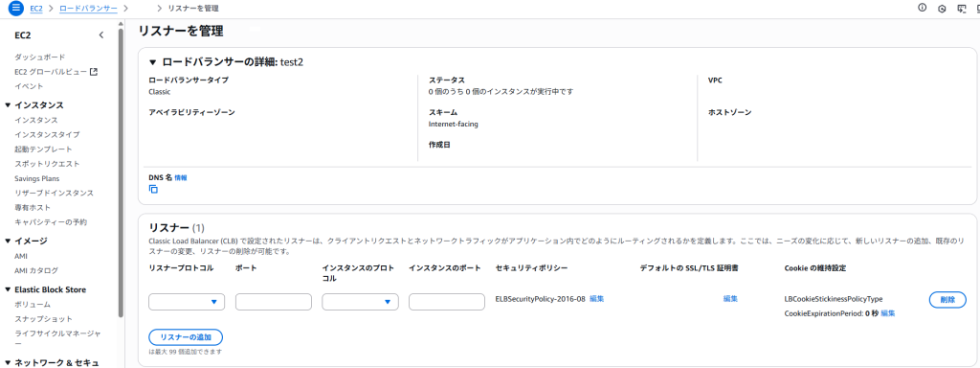The height and width of the screenshot is (368, 980).
Task: Copy the DNS name with copy icon
Action: click(x=153, y=189)
